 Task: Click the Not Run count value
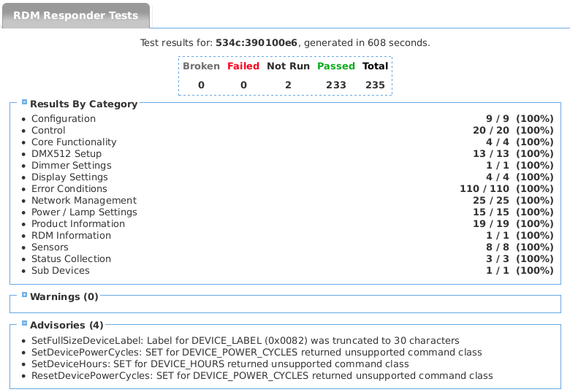(288, 85)
